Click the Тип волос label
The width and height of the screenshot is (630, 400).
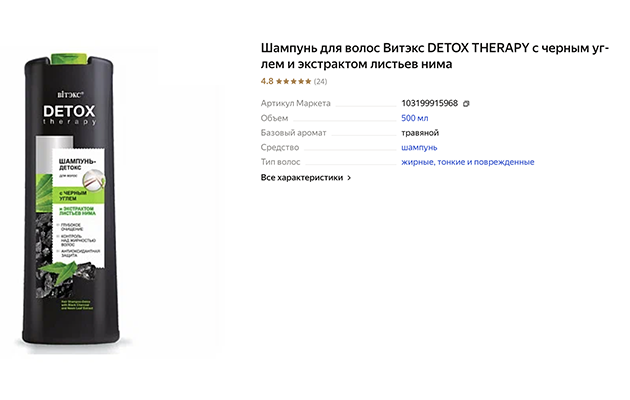pos(280,162)
